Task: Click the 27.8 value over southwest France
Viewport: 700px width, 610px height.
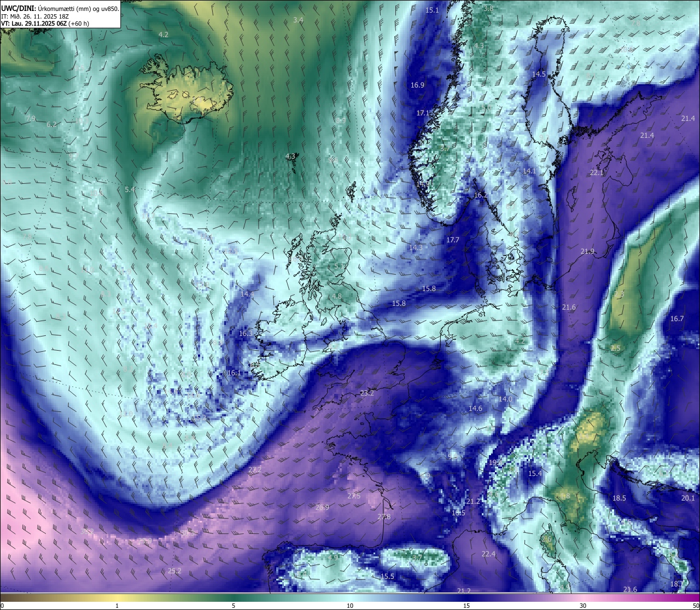Action: pyautogui.click(x=384, y=516)
